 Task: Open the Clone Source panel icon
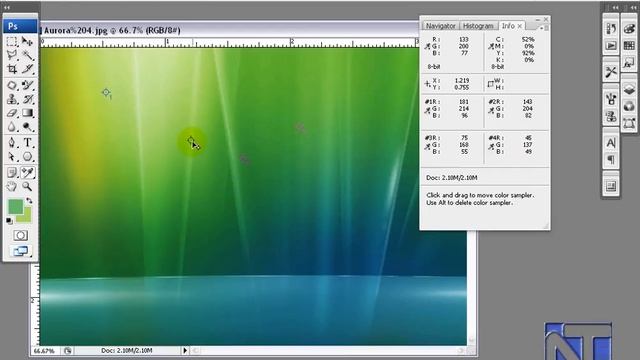(x=611, y=116)
